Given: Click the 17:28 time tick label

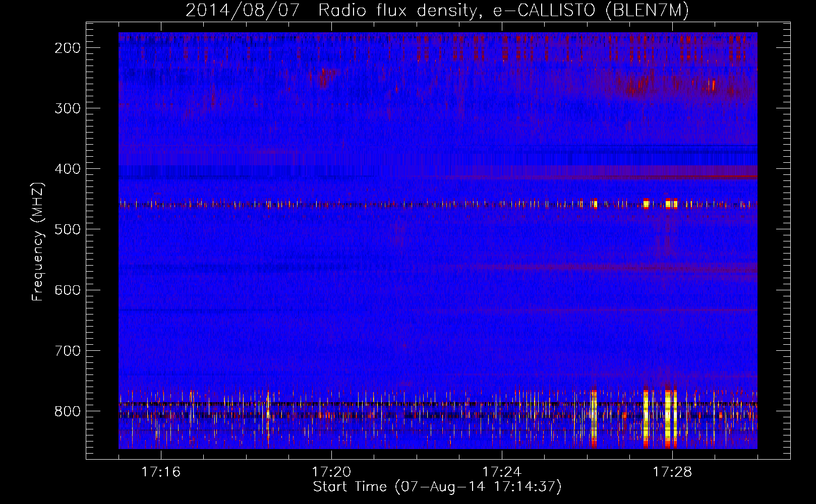Looking at the screenshot, I should [x=672, y=472].
